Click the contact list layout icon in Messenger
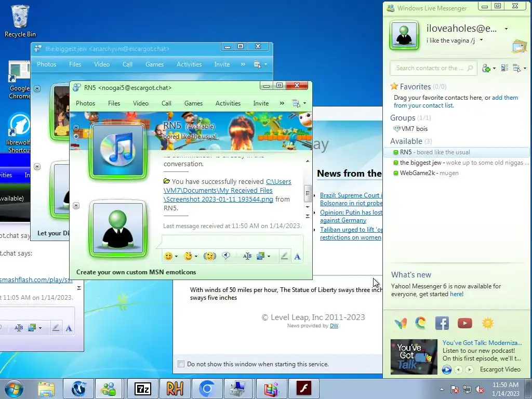This screenshot has height=399, width=532. tap(504, 68)
